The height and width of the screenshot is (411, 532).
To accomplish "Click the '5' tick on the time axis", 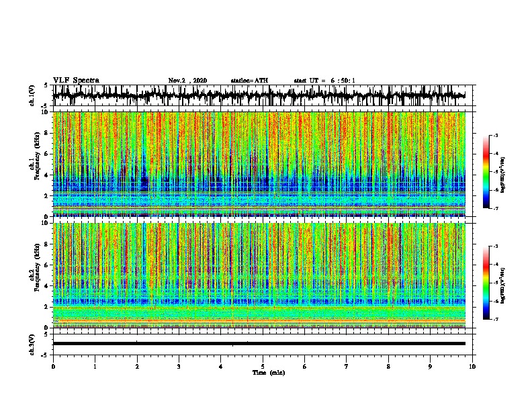I will tap(263, 367).
